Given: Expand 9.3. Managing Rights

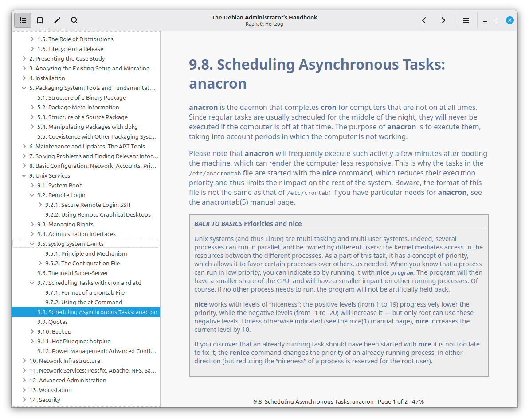Looking at the screenshot, I should [32, 225].
